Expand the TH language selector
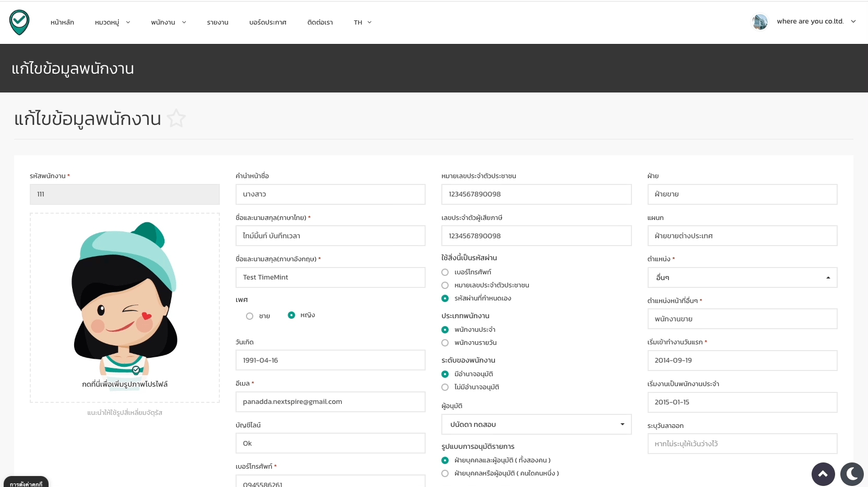The image size is (868, 487). click(362, 22)
